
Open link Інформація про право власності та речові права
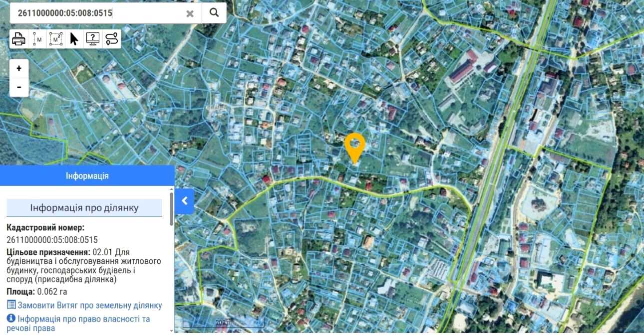point(78,324)
